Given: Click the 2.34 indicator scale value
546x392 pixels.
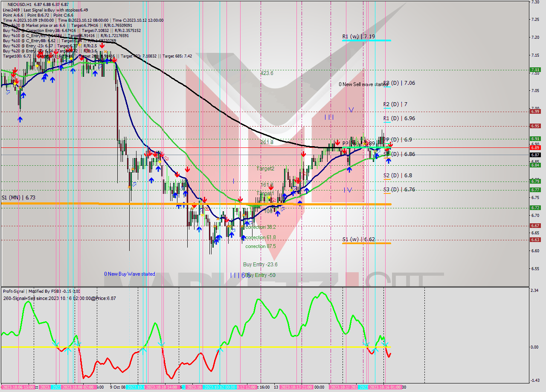Looking at the screenshot, I should (x=535, y=290).
